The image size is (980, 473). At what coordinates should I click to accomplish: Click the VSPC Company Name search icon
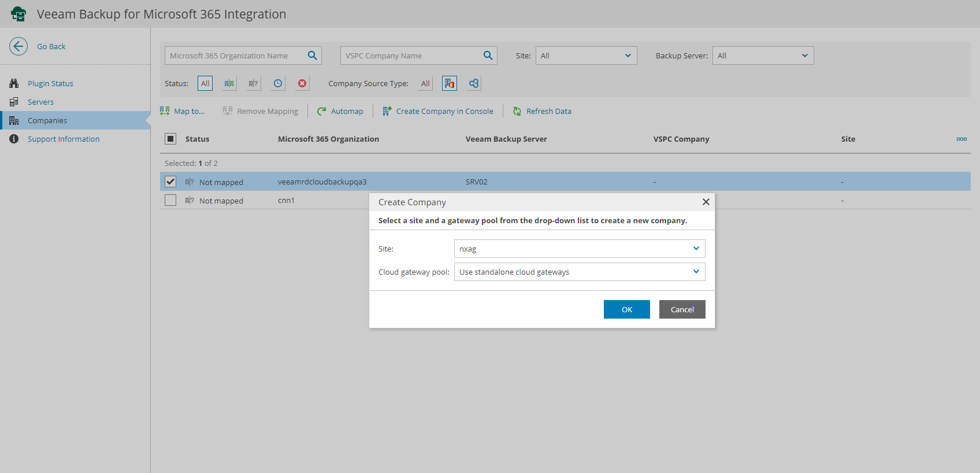488,56
